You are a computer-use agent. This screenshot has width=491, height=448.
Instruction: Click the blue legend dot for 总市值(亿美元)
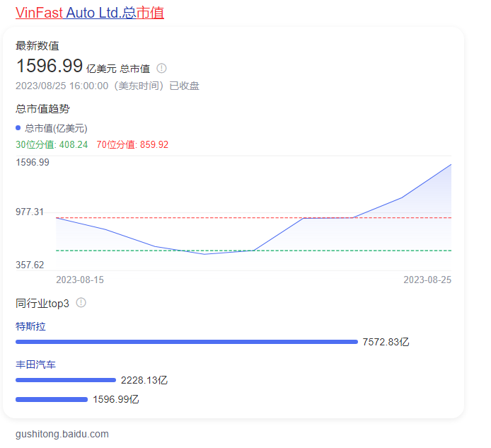click(x=18, y=128)
